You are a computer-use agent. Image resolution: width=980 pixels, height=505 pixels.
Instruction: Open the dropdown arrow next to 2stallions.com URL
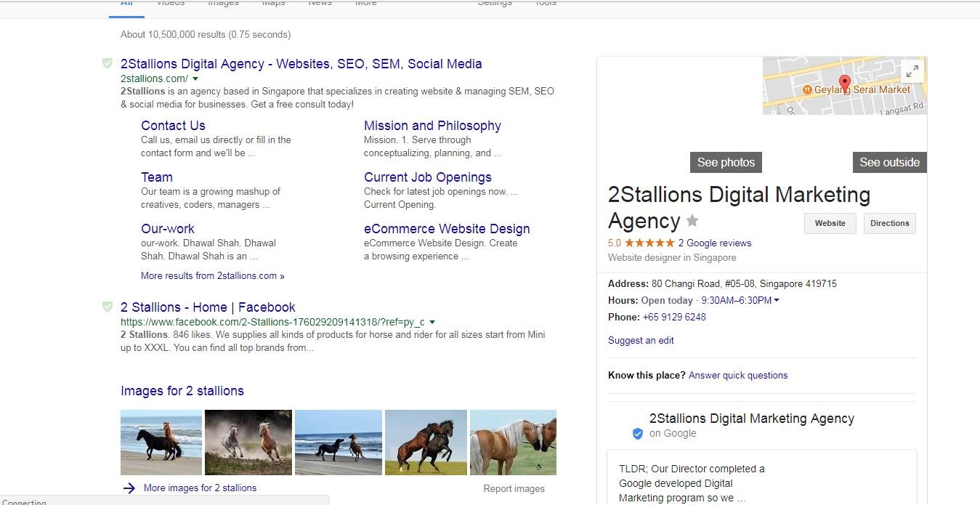pyautogui.click(x=195, y=78)
